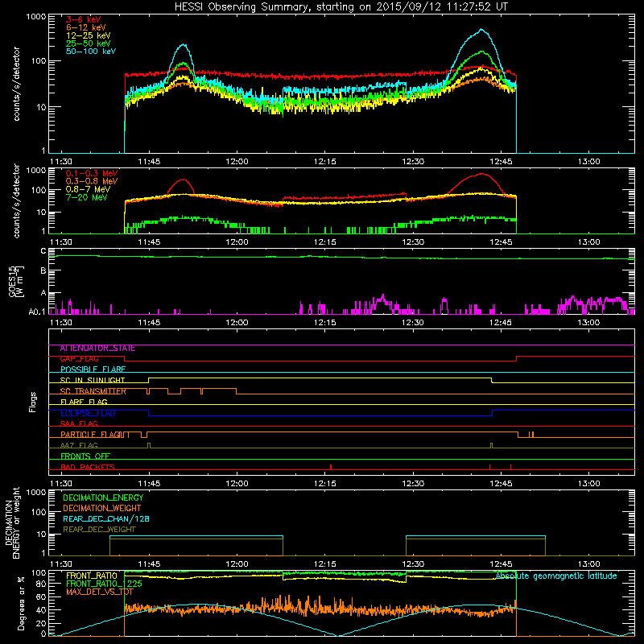
Task: Click the BAD_PACKETS spike near 12:15
Action: click(331, 467)
